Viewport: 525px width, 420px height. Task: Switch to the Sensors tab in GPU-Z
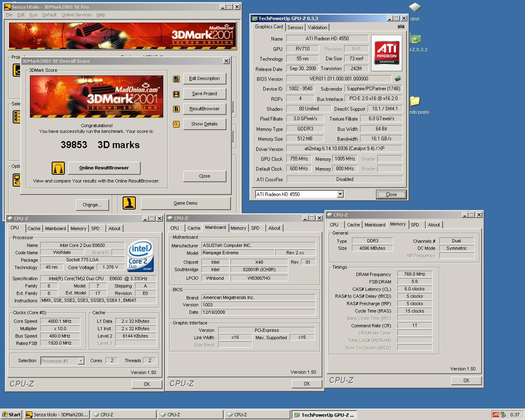tap(295, 27)
